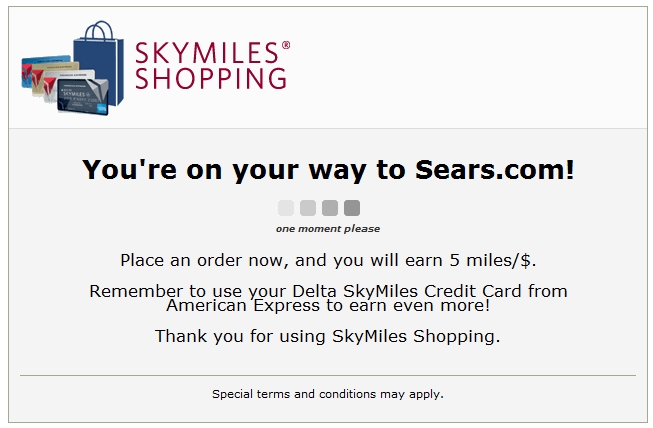Click the "American Express to earn even more!" line
This screenshot has width=653, height=428.
tap(328, 305)
